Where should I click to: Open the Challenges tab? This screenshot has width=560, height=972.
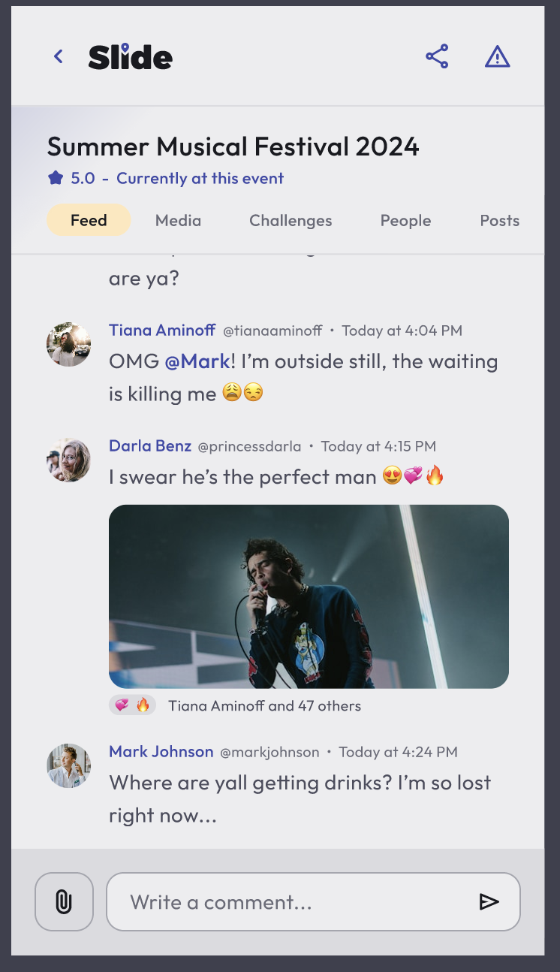291,220
